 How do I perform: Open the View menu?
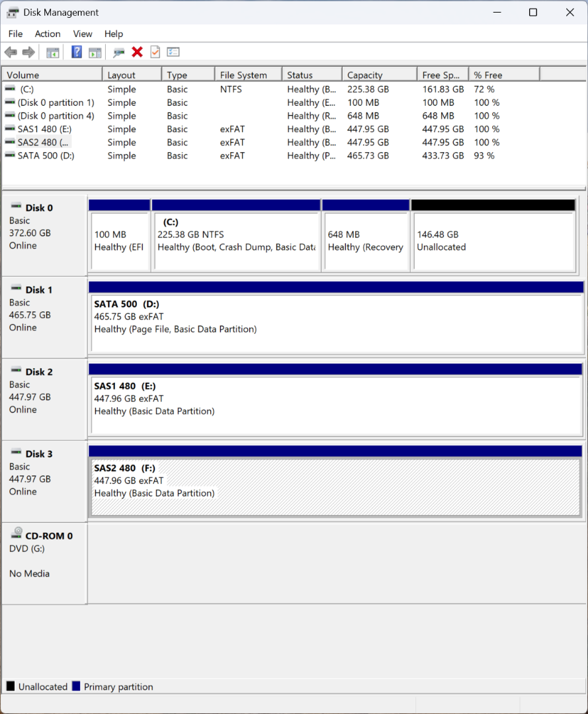click(83, 34)
